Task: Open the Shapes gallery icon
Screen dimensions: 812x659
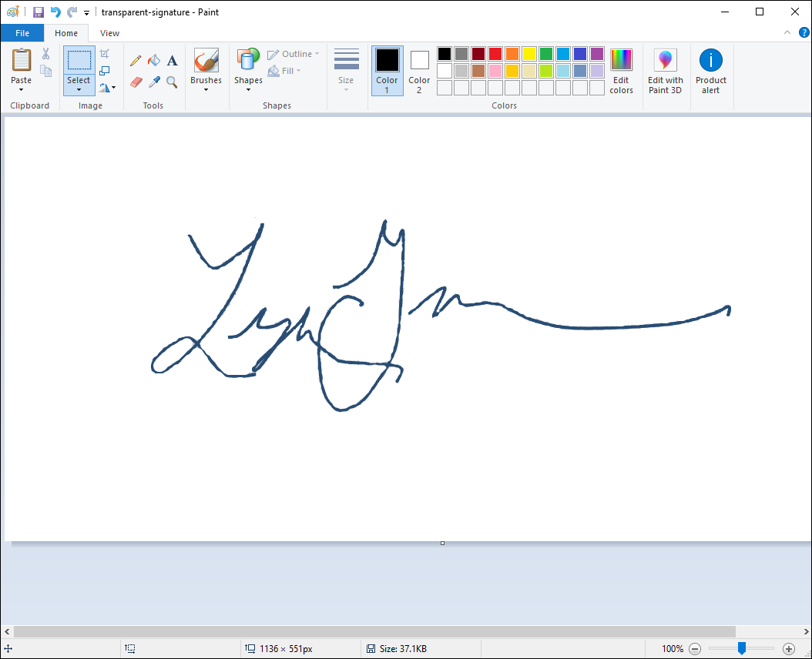Action: (248, 60)
